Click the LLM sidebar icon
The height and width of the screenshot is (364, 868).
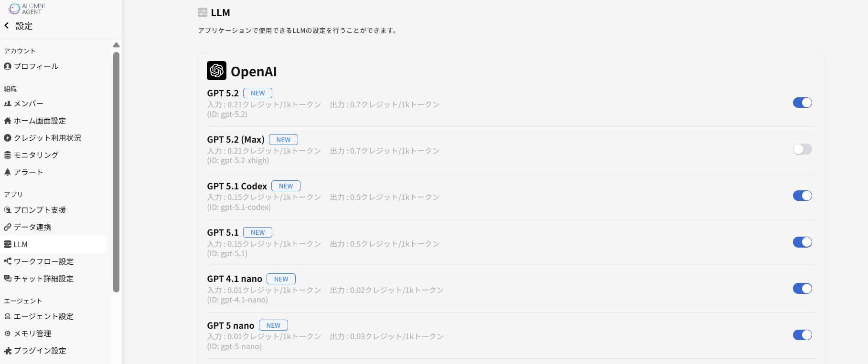[8, 244]
